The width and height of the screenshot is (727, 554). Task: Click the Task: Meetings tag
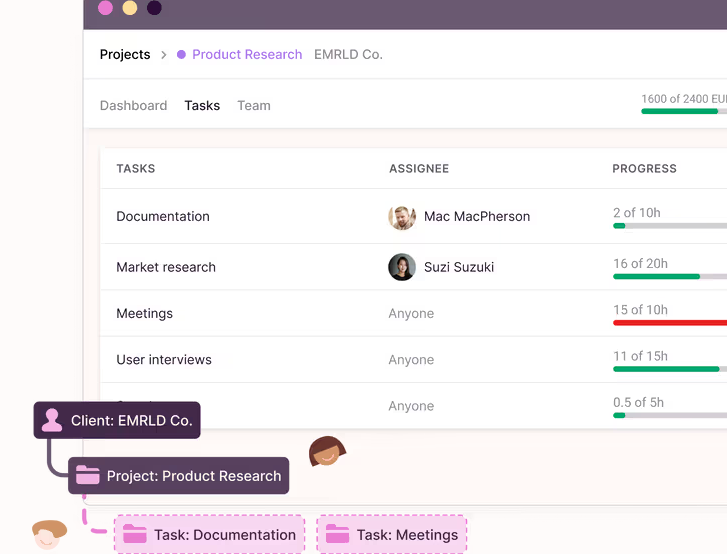(392, 534)
